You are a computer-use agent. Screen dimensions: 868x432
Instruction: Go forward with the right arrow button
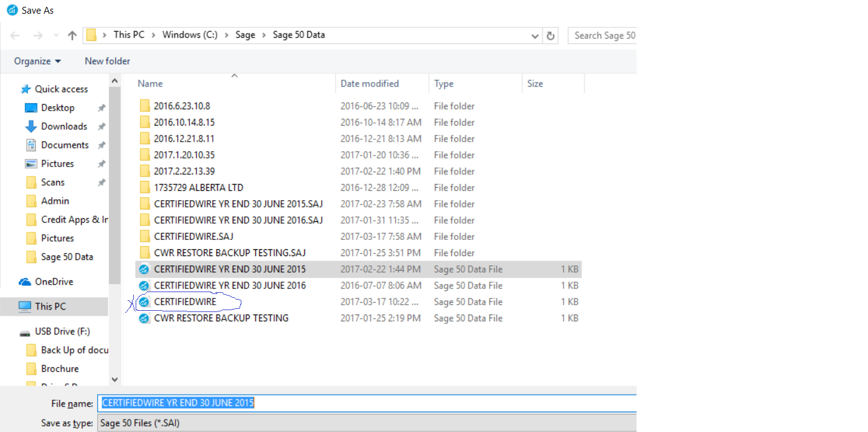[38, 36]
